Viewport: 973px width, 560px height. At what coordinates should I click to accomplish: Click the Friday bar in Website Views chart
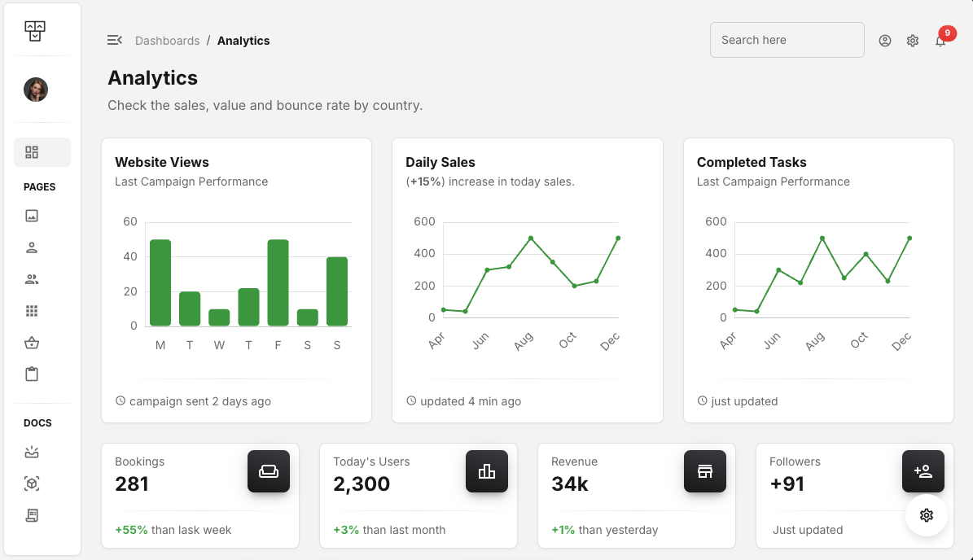[x=278, y=282]
